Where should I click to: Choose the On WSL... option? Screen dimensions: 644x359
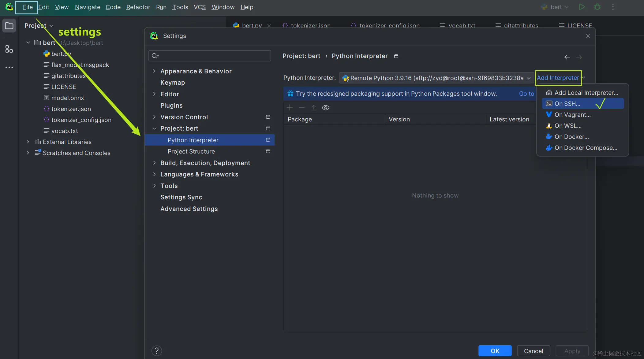(568, 126)
